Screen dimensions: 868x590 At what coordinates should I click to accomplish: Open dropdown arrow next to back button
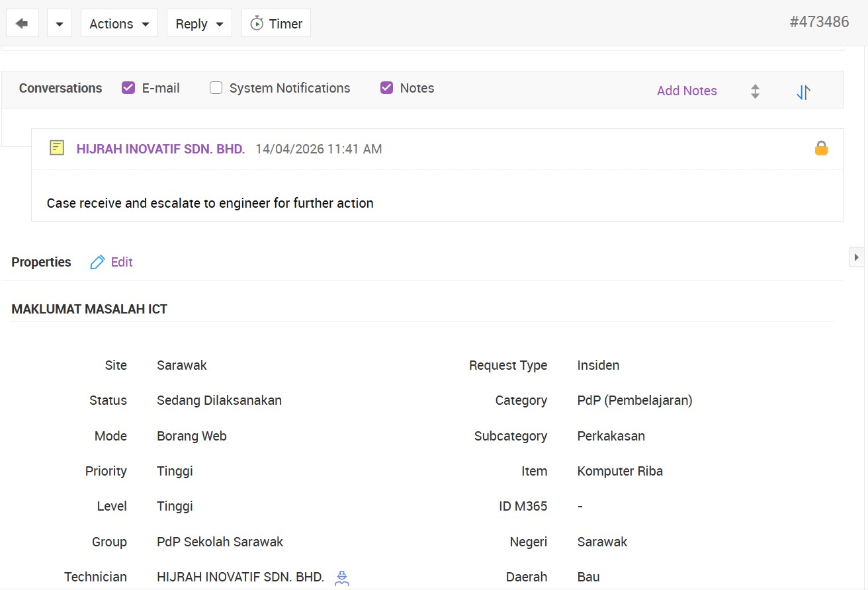tap(60, 24)
